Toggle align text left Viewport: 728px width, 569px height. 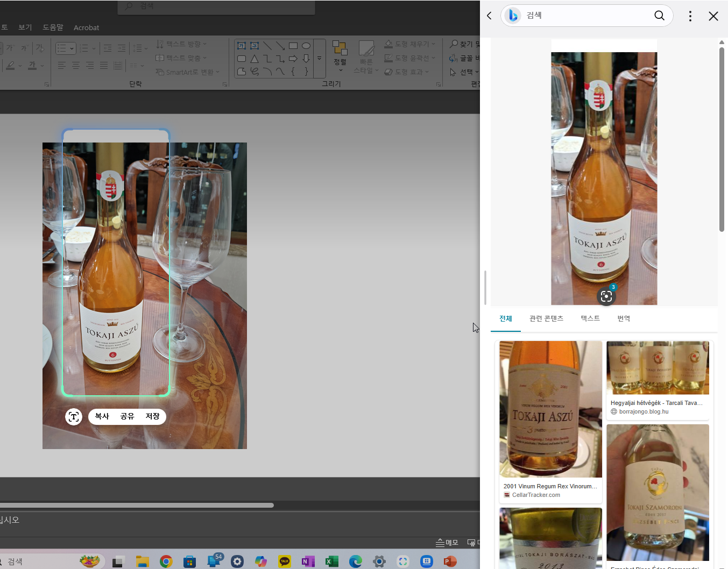click(x=62, y=66)
